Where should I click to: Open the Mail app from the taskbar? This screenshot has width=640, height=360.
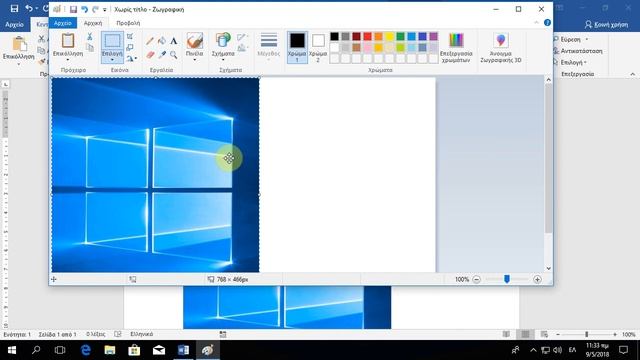coord(159,350)
